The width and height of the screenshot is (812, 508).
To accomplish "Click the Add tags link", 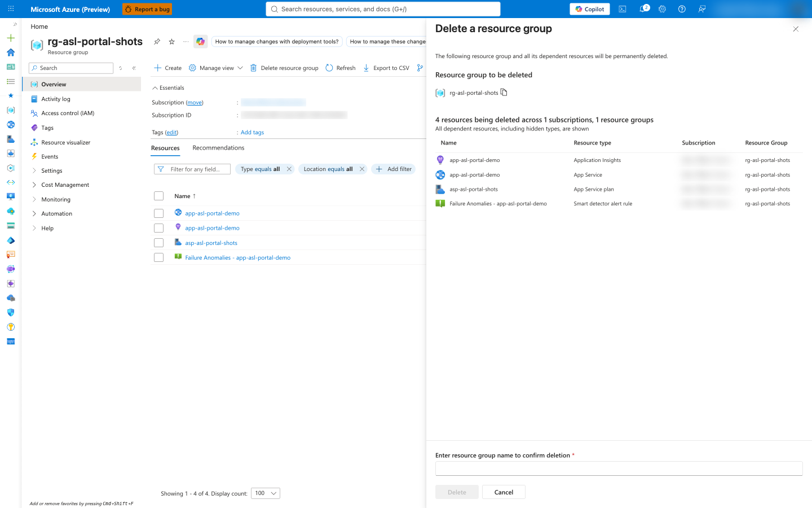I will [x=252, y=133].
